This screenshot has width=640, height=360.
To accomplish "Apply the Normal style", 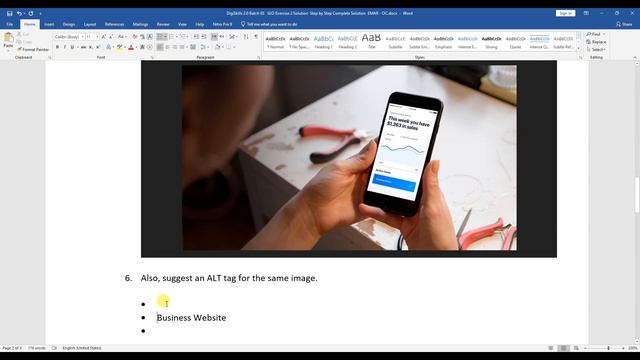I will click(x=276, y=42).
